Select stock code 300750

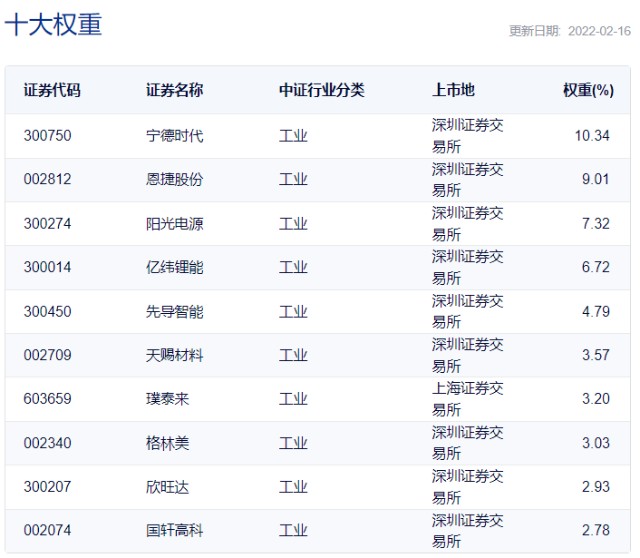click(47, 136)
